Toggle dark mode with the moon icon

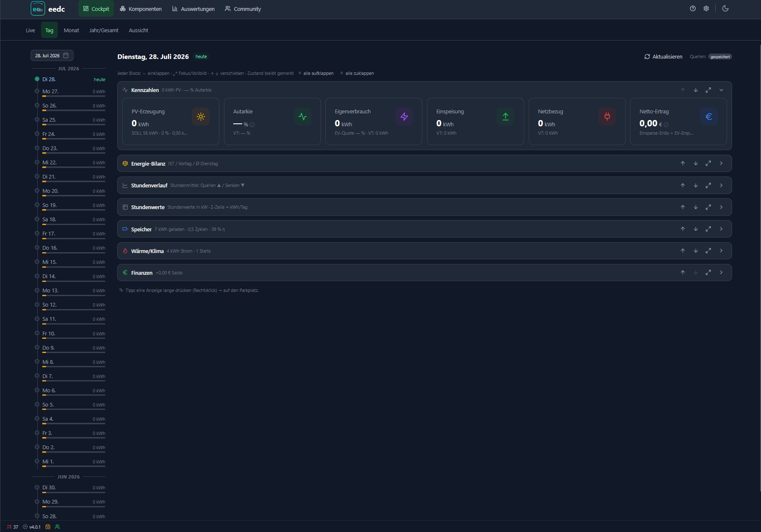725,8
